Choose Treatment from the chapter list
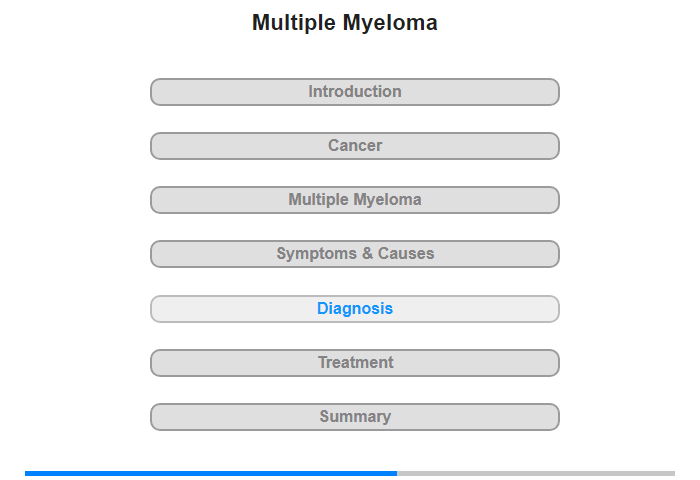 point(355,363)
